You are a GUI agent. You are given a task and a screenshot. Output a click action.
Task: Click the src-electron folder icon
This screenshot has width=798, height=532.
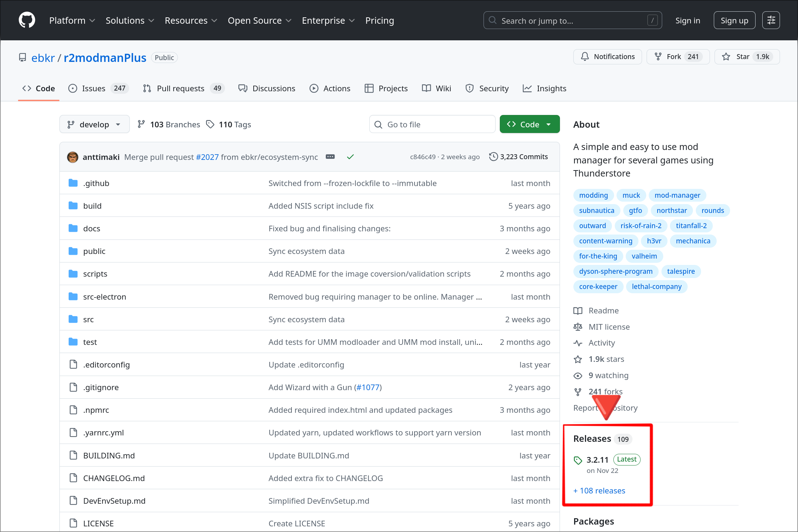pos(73,296)
